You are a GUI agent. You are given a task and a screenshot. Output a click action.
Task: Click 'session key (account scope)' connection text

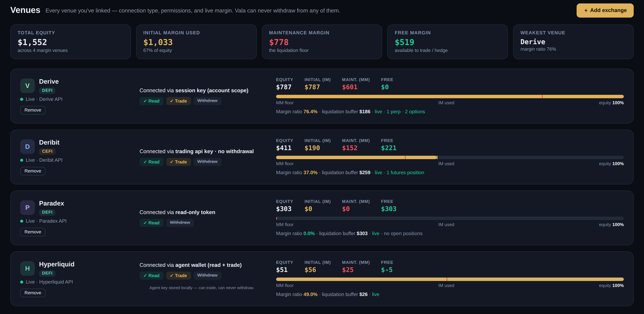point(212,91)
